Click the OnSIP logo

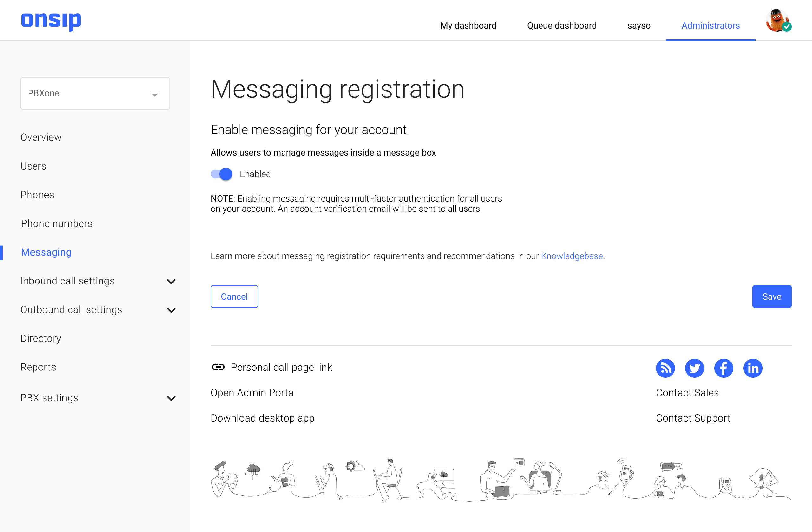(x=50, y=22)
